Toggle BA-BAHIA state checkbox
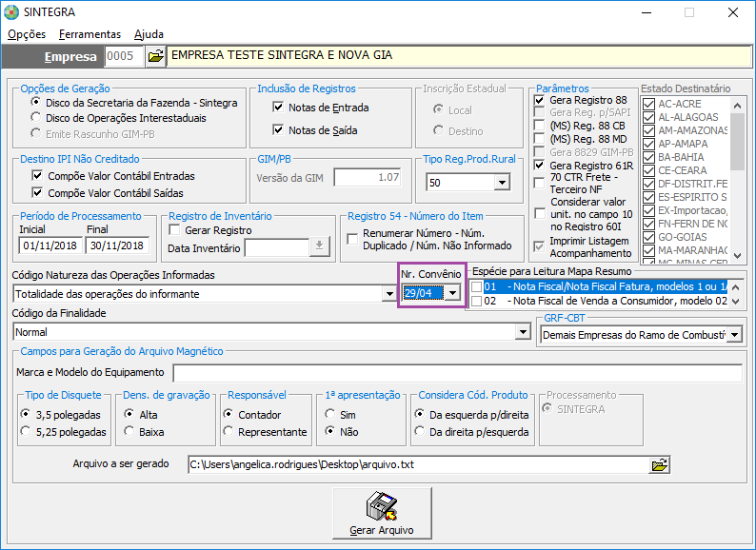Image resolution: width=756 pixels, height=550 pixels. tap(649, 157)
